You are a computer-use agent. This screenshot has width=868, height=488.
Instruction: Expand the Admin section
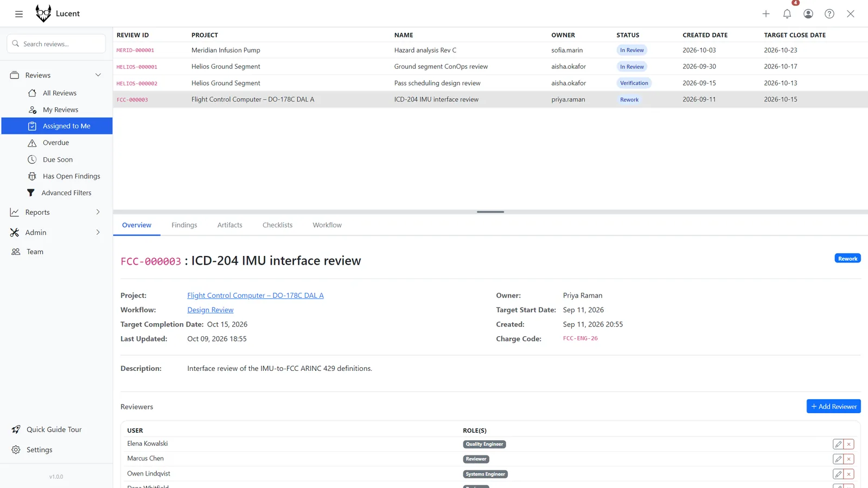click(x=57, y=233)
